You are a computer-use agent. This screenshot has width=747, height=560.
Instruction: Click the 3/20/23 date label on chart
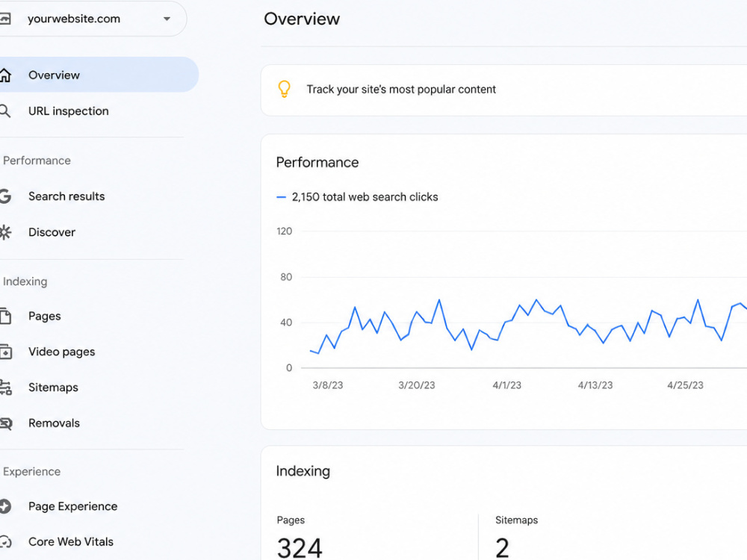[x=417, y=385]
